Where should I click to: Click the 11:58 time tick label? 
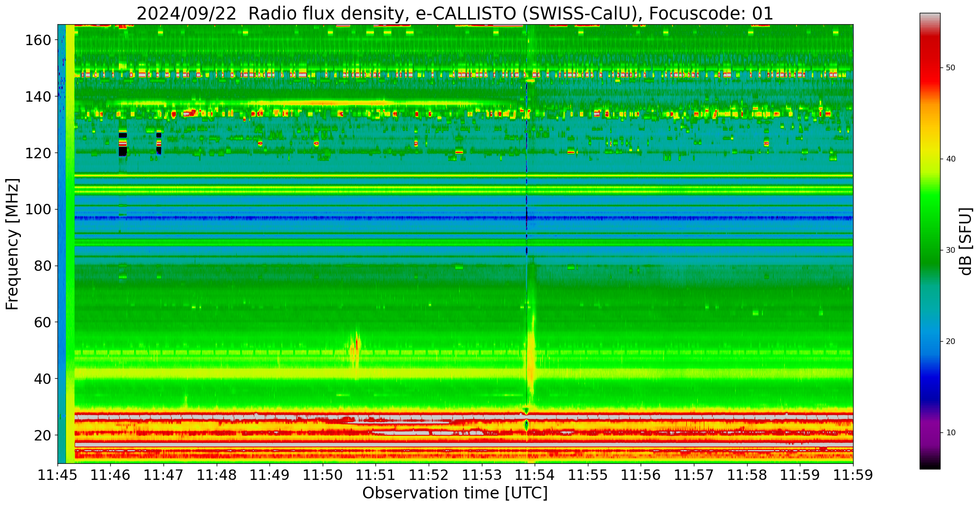(747, 475)
